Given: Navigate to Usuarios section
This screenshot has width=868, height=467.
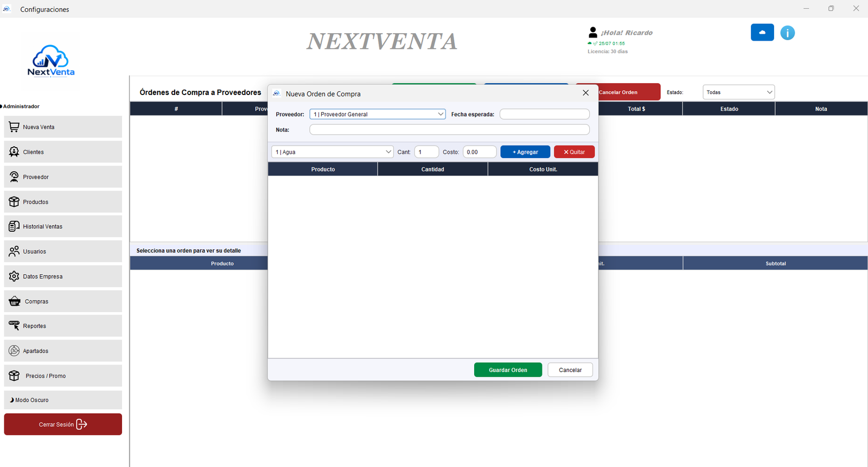Looking at the screenshot, I should [x=63, y=251].
